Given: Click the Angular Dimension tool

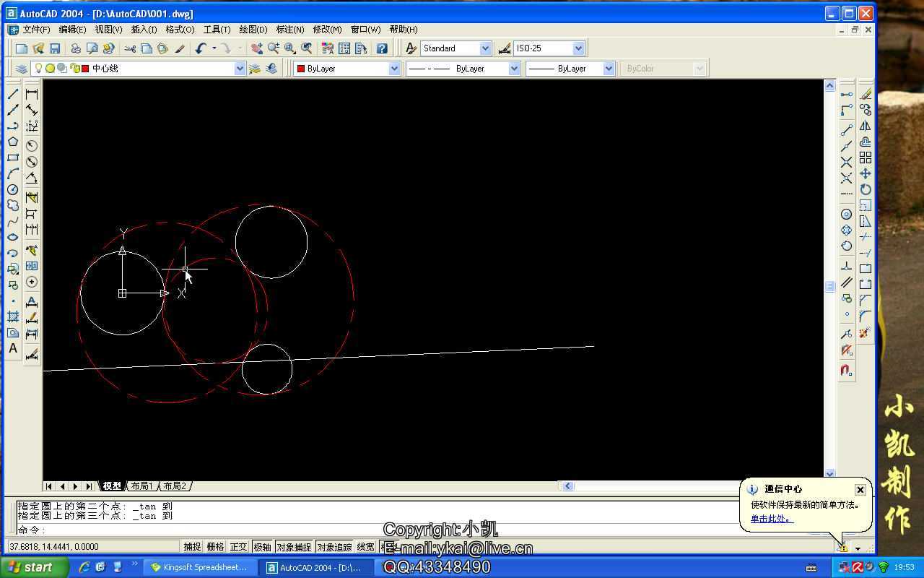Looking at the screenshot, I should point(32,177).
